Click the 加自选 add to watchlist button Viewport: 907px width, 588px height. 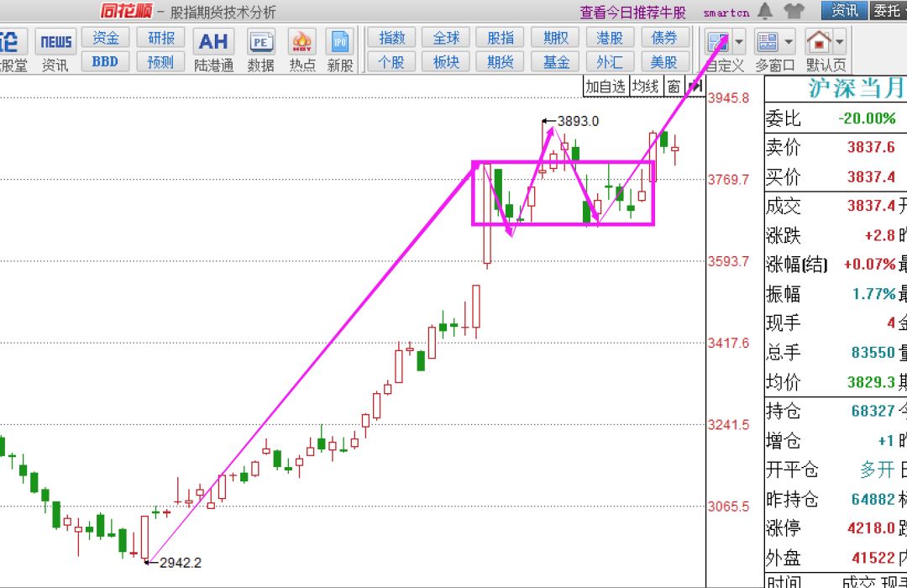(606, 86)
